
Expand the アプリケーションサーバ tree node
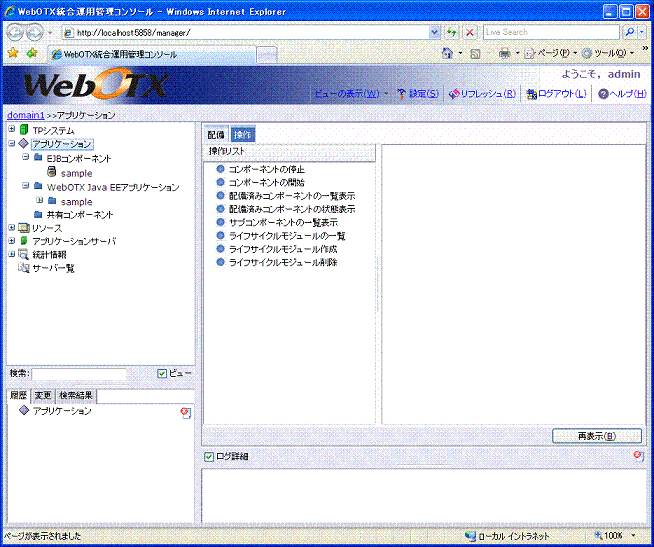pyautogui.click(x=11, y=241)
